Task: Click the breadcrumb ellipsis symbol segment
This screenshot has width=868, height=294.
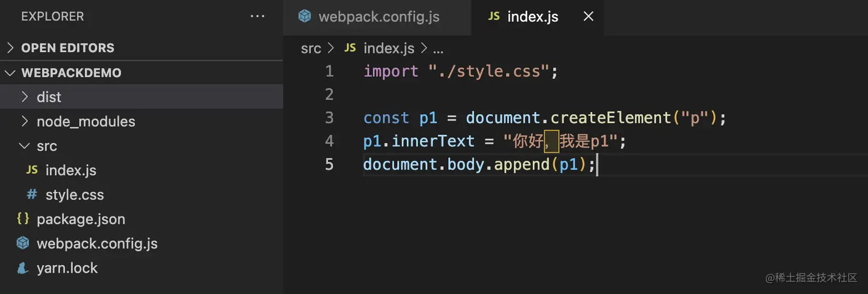Action: pos(438,50)
